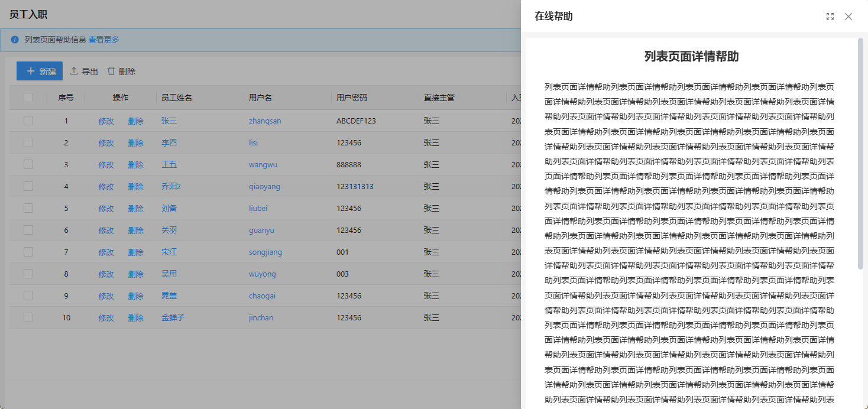868x409 pixels.
Task: Click the help panel vertical scrollbar
Action: pos(861,154)
